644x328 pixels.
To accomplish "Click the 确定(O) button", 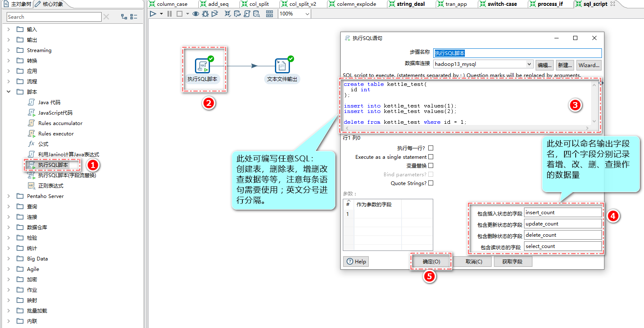I will (431, 262).
